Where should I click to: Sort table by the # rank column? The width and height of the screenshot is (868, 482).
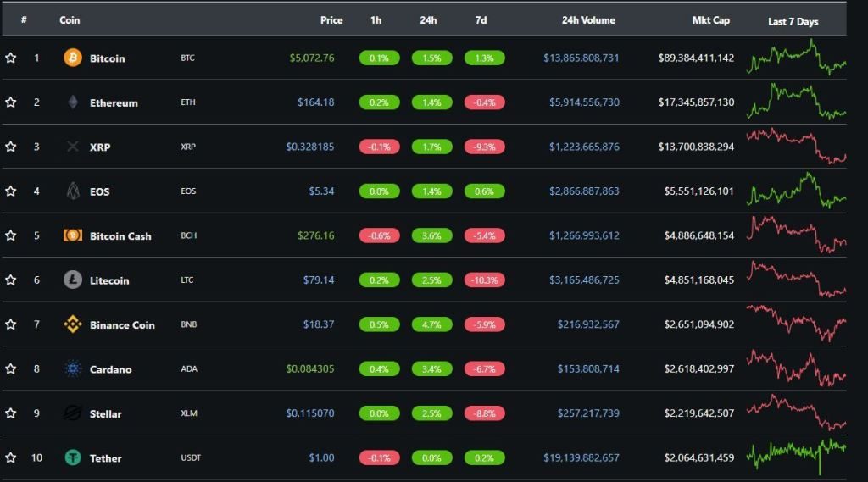(24, 20)
